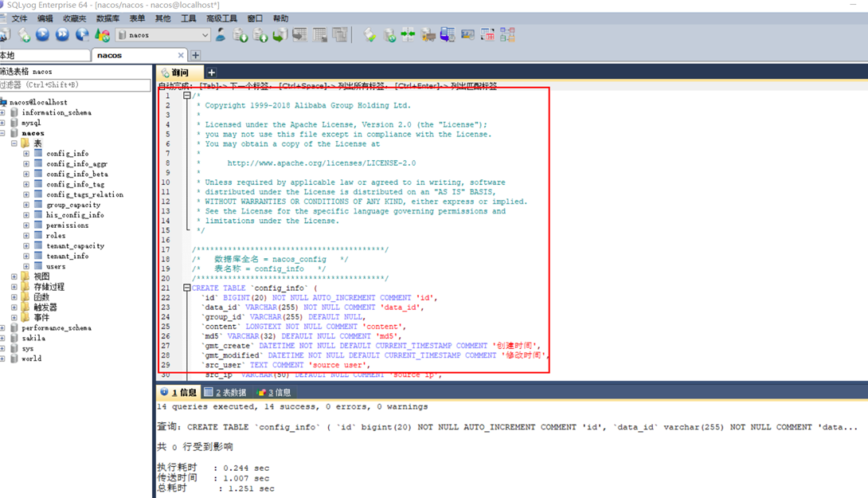Image resolution: width=868 pixels, height=498 pixels.
Task: Click the 过滤器 filter input field
Action: point(75,84)
